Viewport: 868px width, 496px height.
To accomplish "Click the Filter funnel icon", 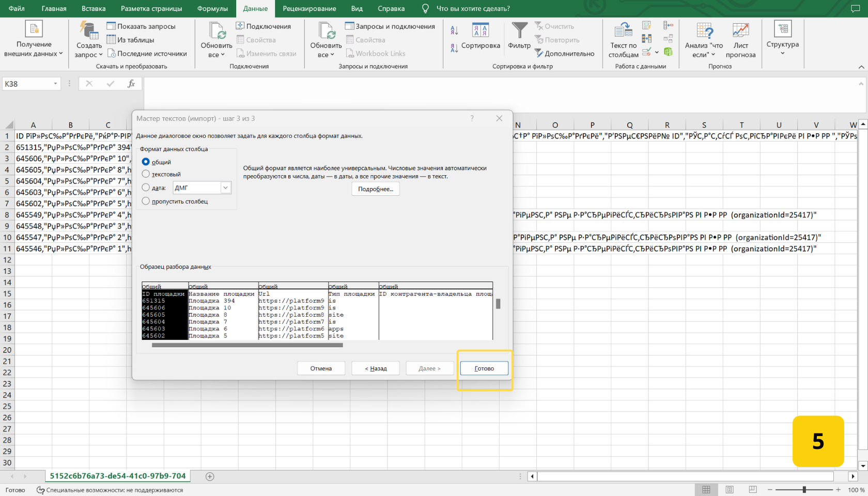I will tap(519, 31).
